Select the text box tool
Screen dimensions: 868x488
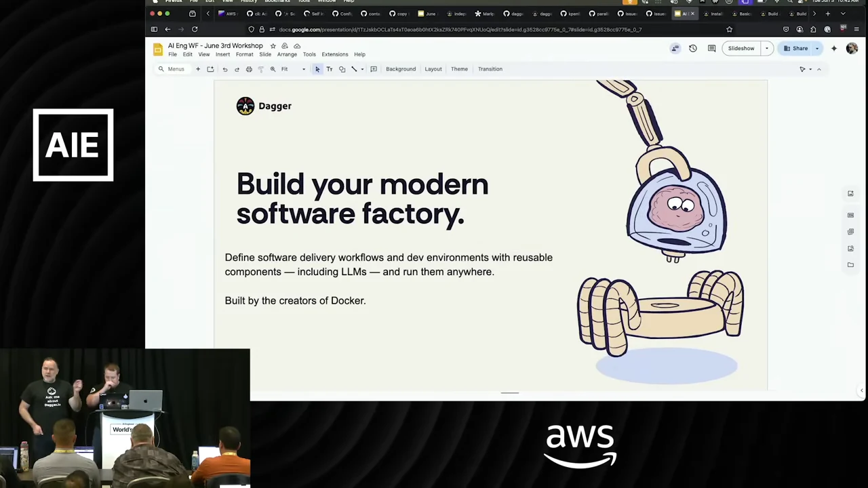[x=330, y=69]
